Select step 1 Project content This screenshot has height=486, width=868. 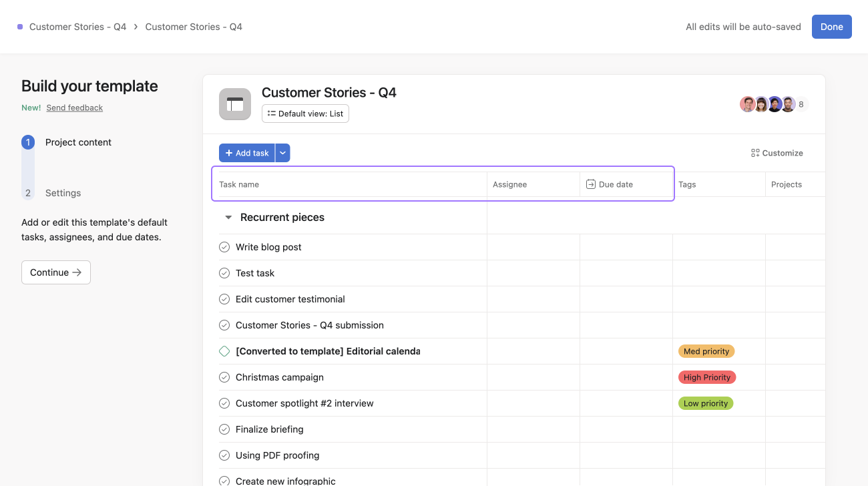tap(78, 142)
